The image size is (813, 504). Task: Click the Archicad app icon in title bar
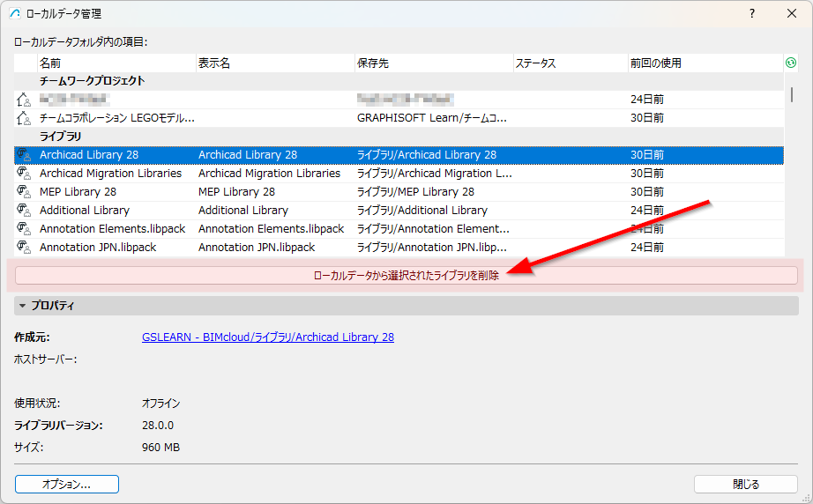[x=15, y=13]
